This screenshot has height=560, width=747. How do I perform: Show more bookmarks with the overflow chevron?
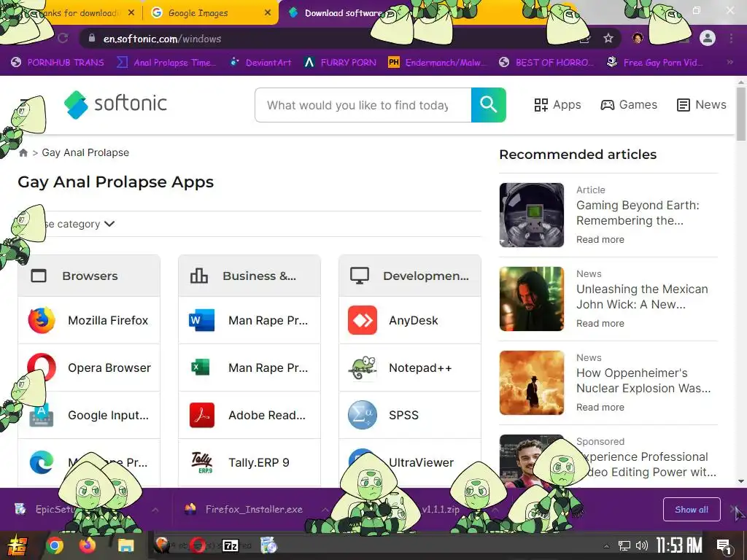729,62
